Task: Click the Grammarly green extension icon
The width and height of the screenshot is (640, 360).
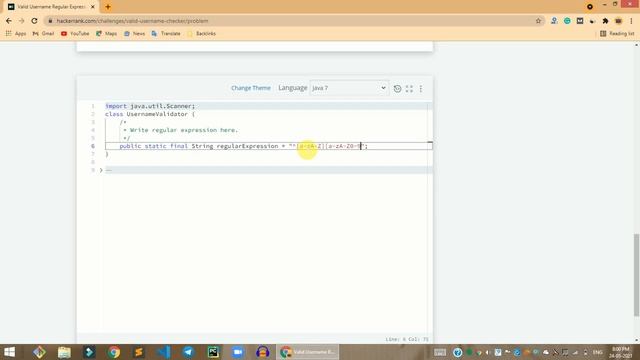Action: (x=567, y=21)
